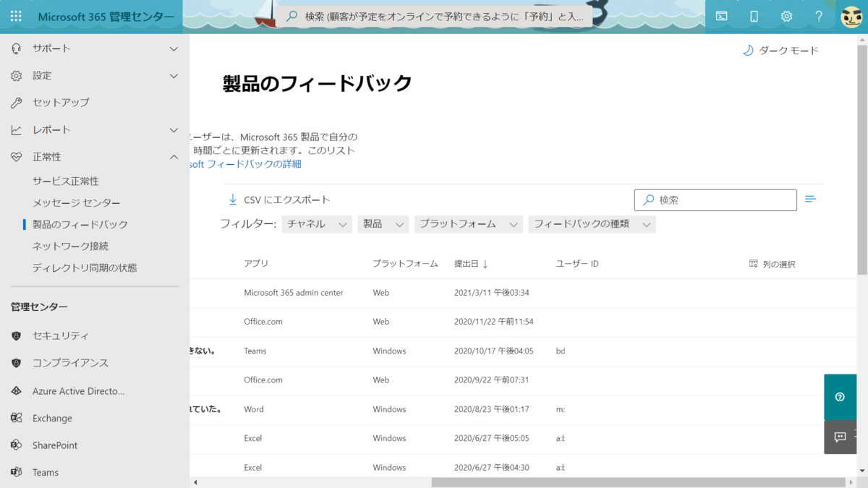Screen dimensions: 868x488
Task: Click the vertical scrollbar thumb
Action: pos(862,159)
